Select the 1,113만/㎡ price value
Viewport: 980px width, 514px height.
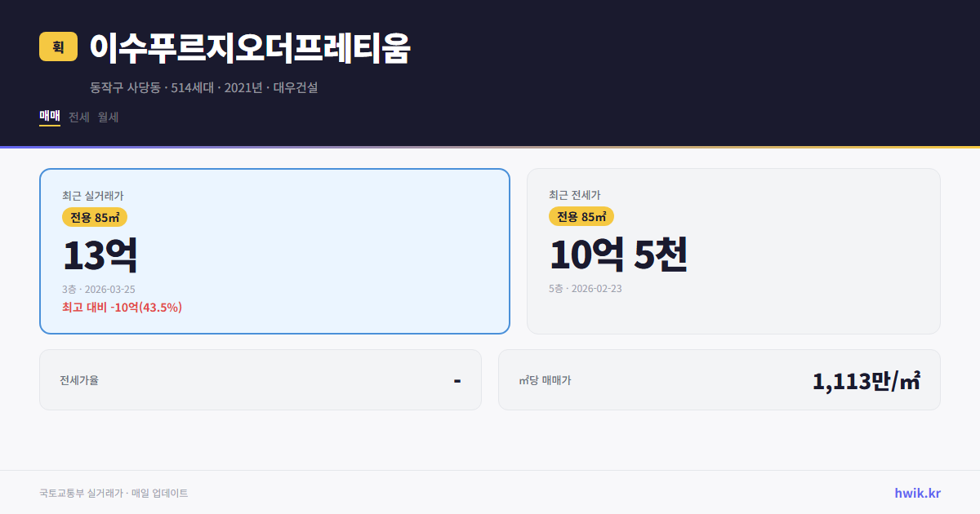(x=867, y=379)
